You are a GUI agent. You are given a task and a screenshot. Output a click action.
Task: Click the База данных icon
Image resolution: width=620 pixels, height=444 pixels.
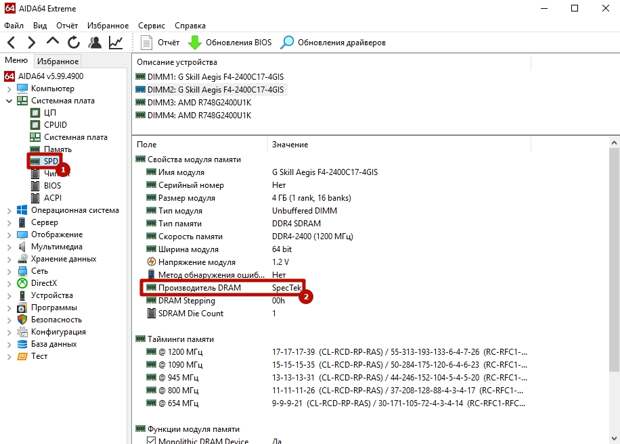click(x=22, y=344)
